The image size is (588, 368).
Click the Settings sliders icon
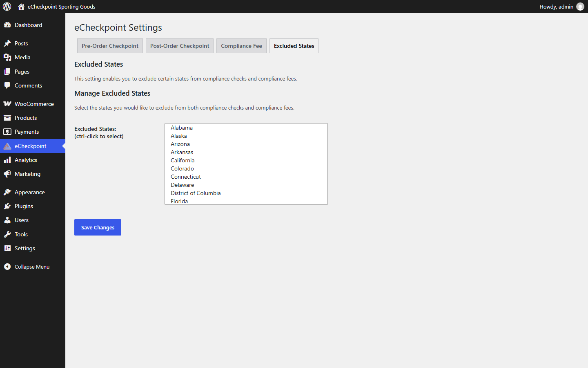pos(7,248)
